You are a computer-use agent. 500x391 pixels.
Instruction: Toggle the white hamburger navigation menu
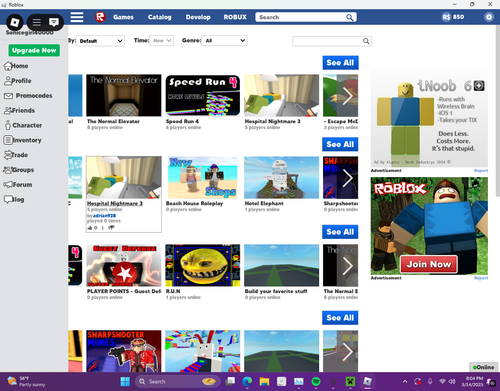pyautogui.click(x=77, y=17)
